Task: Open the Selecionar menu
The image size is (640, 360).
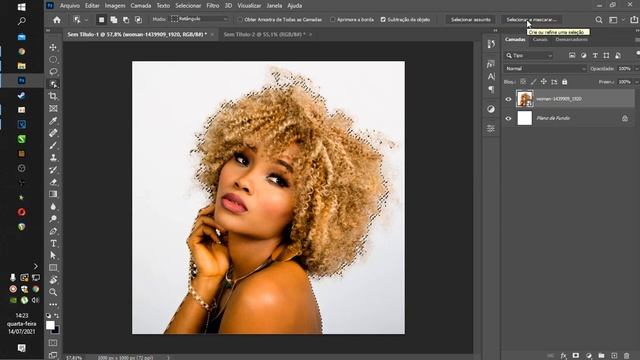Action: 188,6
